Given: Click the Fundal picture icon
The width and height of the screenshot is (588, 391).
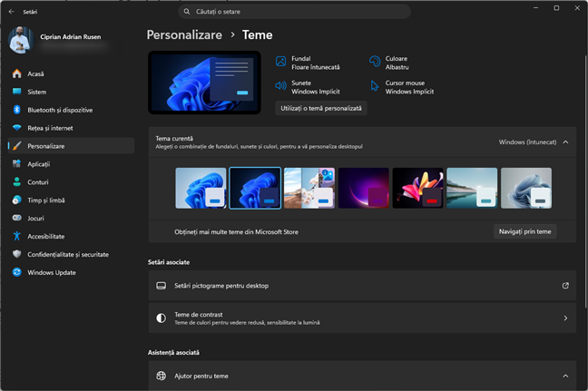Looking at the screenshot, I should point(281,61).
